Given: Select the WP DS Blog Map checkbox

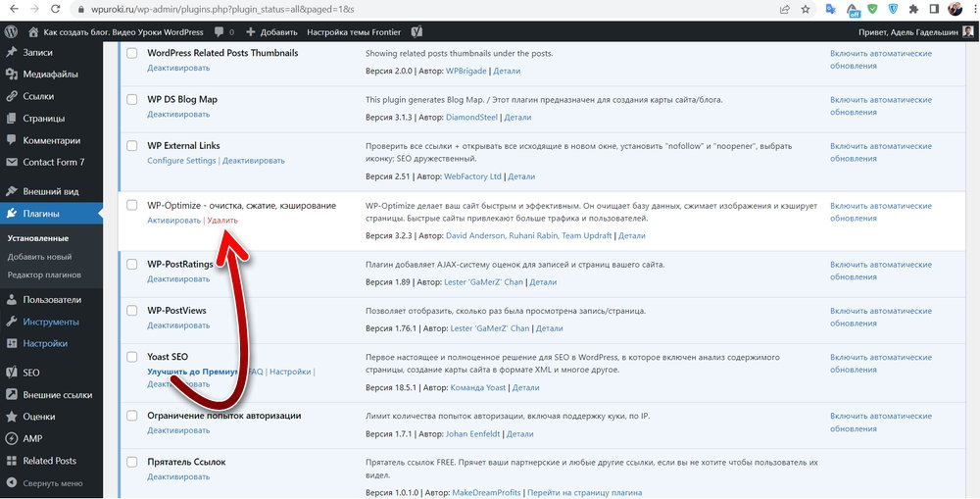Looking at the screenshot, I should tap(132, 99).
